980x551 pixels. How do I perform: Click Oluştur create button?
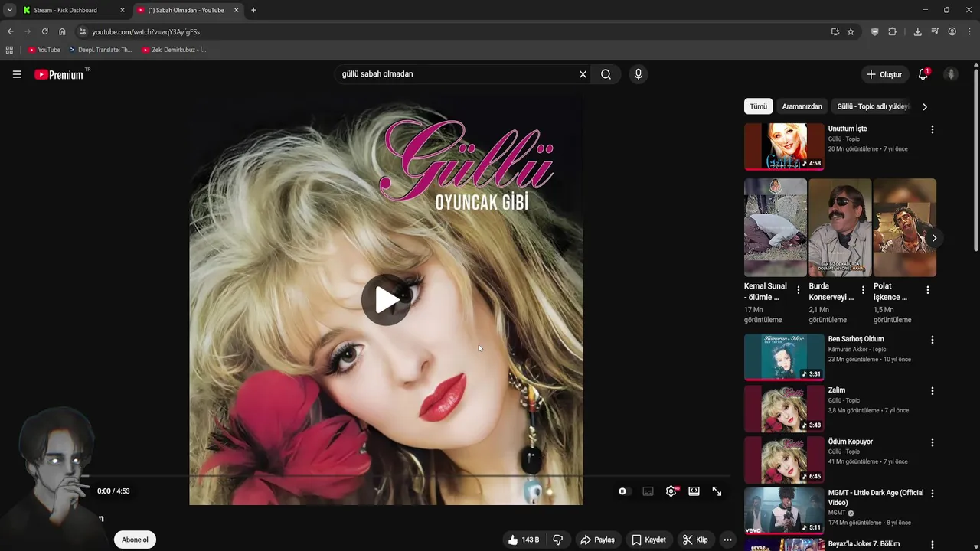click(x=884, y=74)
